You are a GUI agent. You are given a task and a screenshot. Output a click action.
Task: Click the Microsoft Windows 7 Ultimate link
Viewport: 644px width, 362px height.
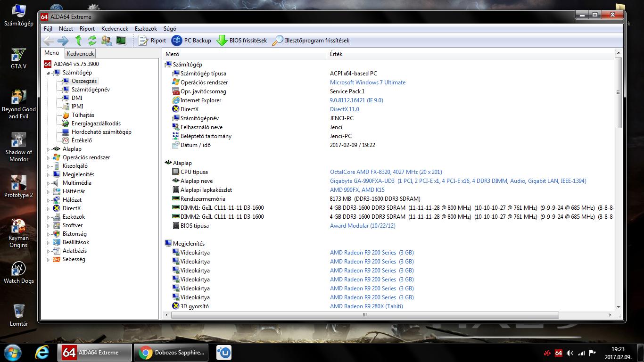tap(368, 82)
